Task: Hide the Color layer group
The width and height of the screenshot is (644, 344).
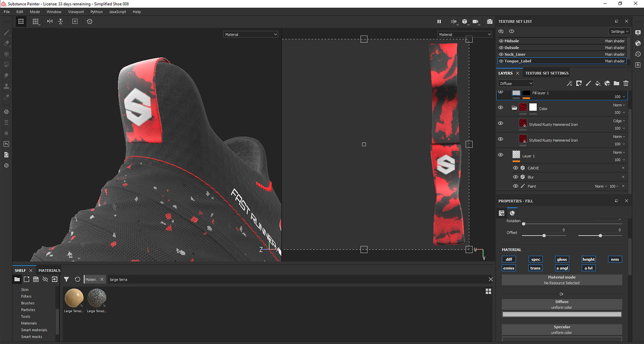Action: (500, 107)
